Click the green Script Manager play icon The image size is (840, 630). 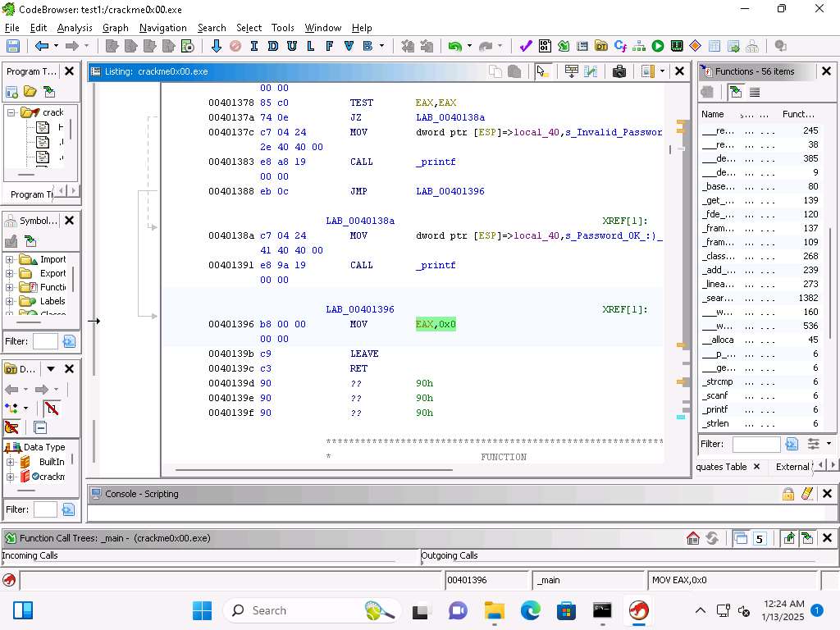click(x=658, y=46)
